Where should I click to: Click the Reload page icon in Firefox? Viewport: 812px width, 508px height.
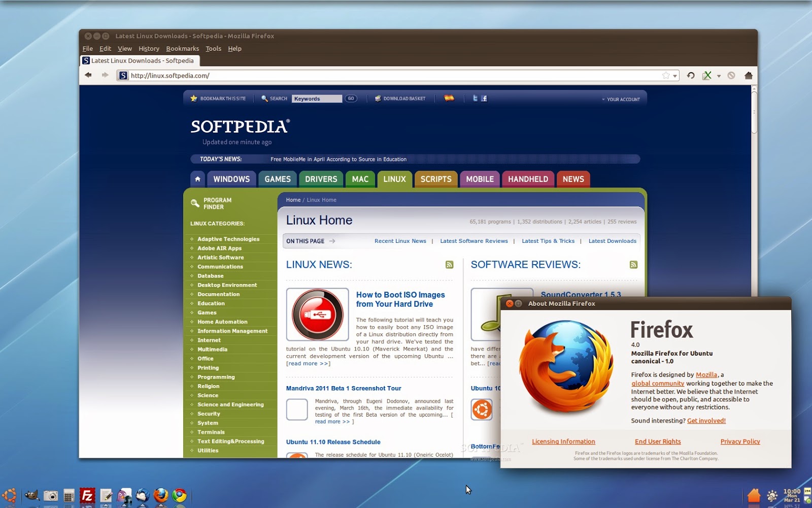pyautogui.click(x=690, y=75)
